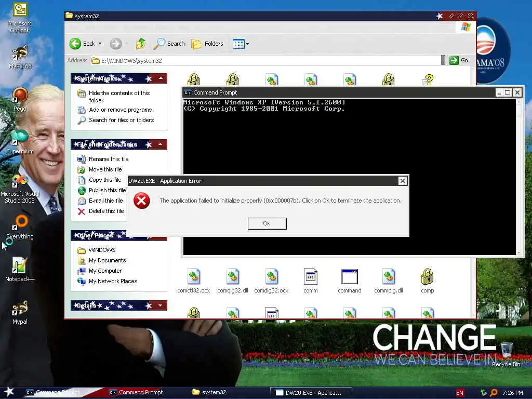Open the Recycle Bin desktop icon
Screen dimensions: 532x399
coord(506,354)
